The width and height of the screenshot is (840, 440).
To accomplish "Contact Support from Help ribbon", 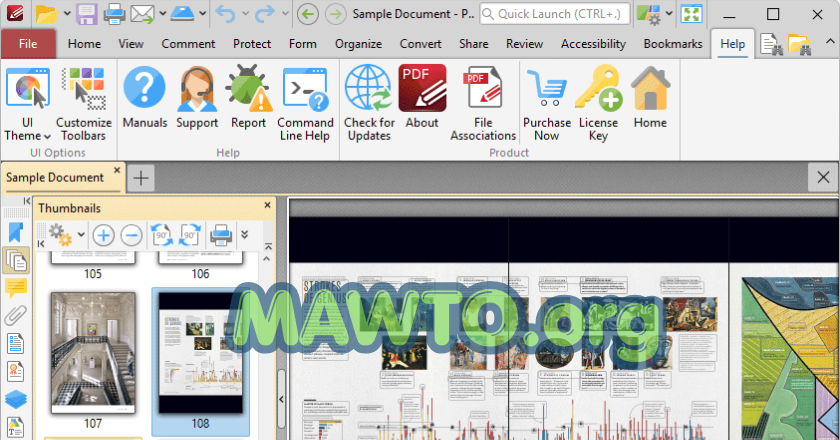I will (197, 98).
